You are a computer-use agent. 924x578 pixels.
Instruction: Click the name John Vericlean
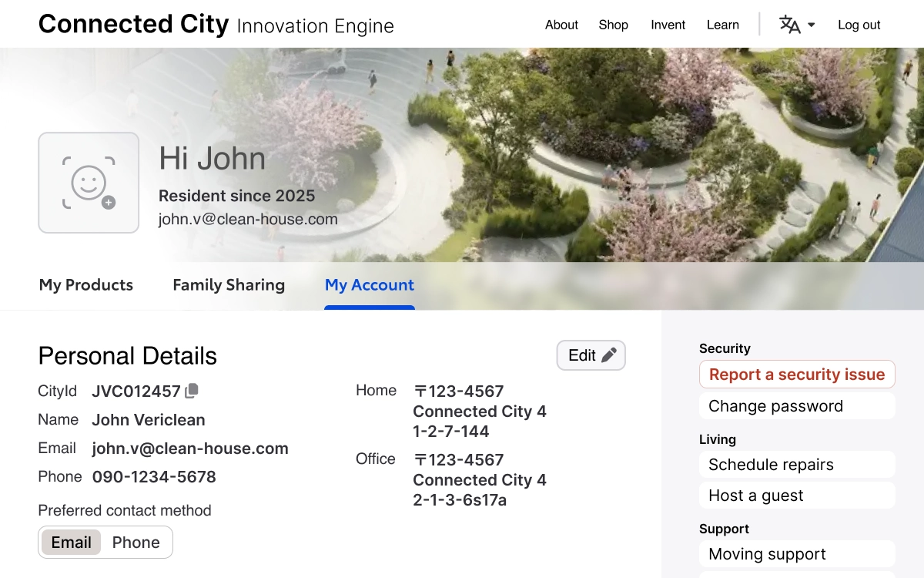149,420
